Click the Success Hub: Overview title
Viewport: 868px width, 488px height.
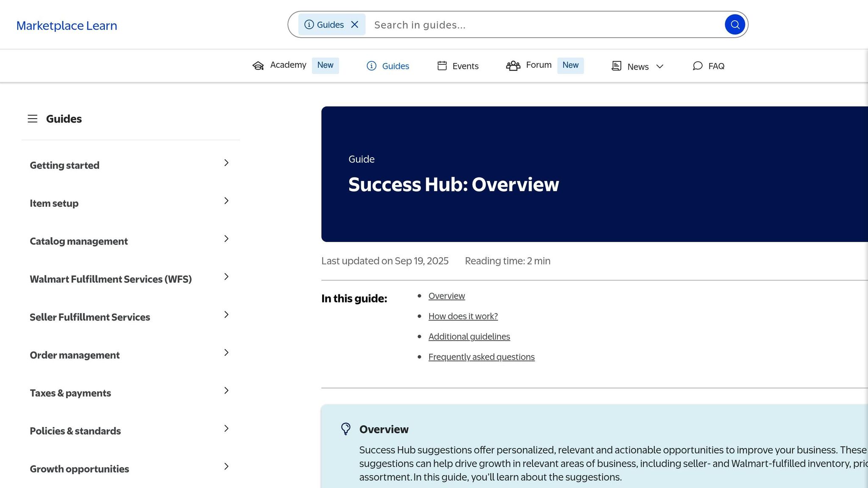pos(453,185)
